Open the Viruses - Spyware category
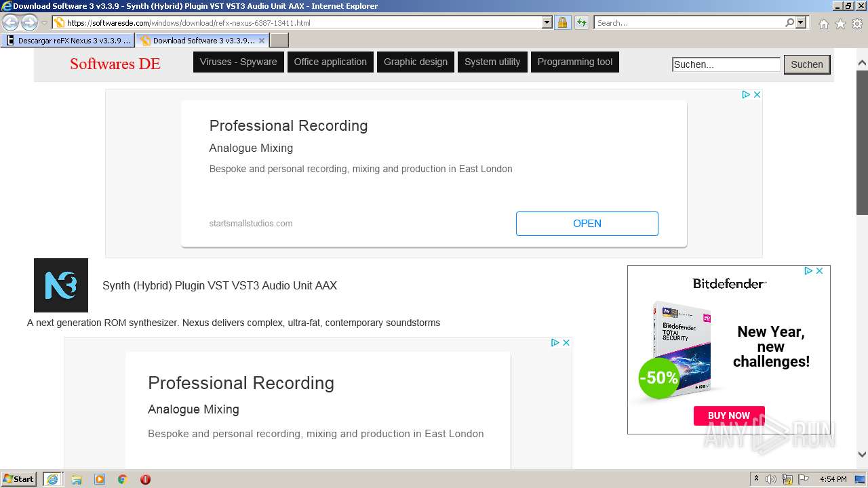 [x=239, y=62]
